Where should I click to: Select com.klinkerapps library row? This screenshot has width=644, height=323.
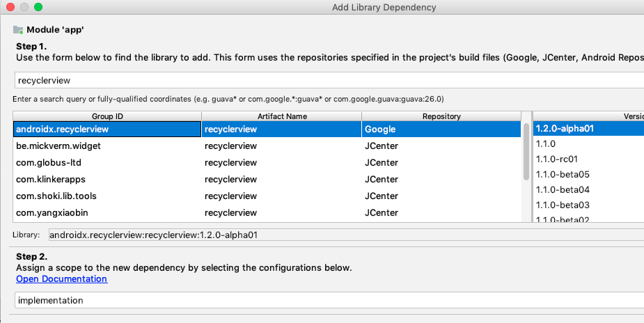click(267, 180)
